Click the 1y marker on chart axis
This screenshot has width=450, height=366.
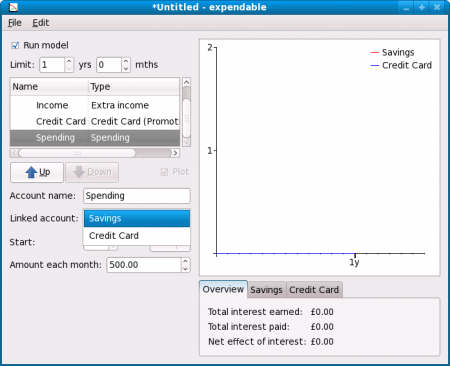pos(354,263)
